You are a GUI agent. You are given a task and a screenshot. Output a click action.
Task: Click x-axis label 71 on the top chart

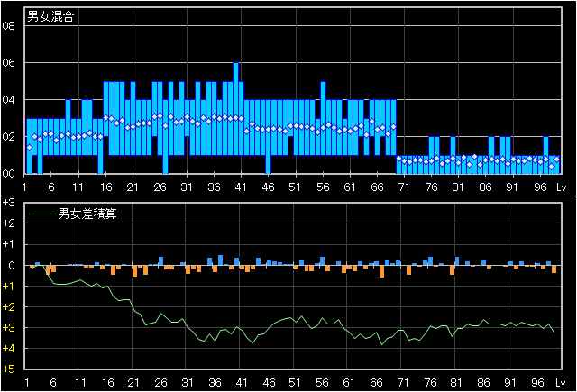[404, 187]
